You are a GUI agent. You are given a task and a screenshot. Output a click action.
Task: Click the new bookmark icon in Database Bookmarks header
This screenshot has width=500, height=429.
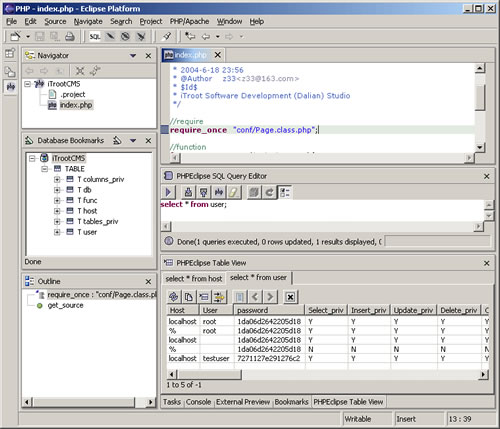(x=117, y=140)
